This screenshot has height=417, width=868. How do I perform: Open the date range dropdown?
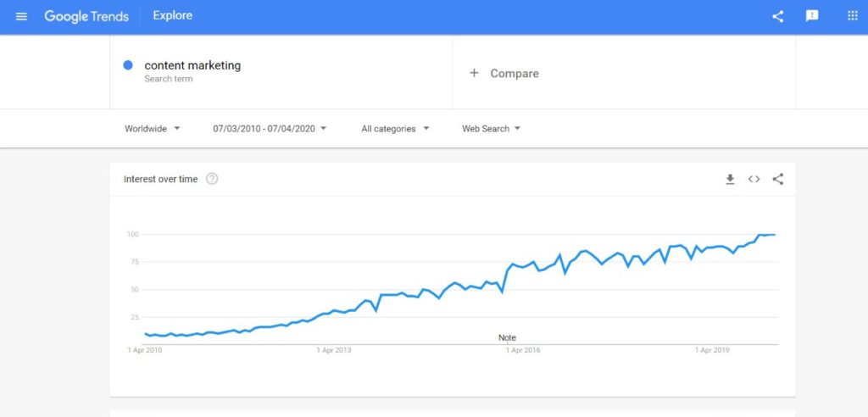(x=270, y=129)
